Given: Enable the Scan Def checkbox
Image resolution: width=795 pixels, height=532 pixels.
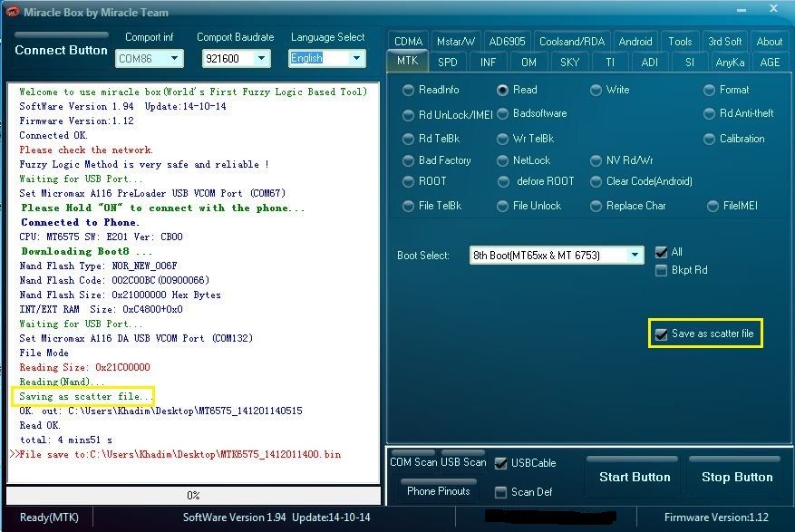Looking at the screenshot, I should point(500,492).
